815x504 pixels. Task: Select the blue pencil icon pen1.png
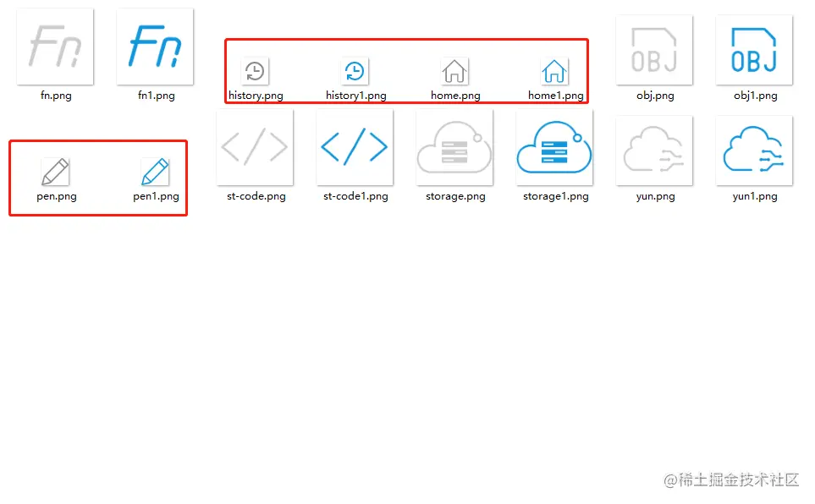click(x=155, y=172)
